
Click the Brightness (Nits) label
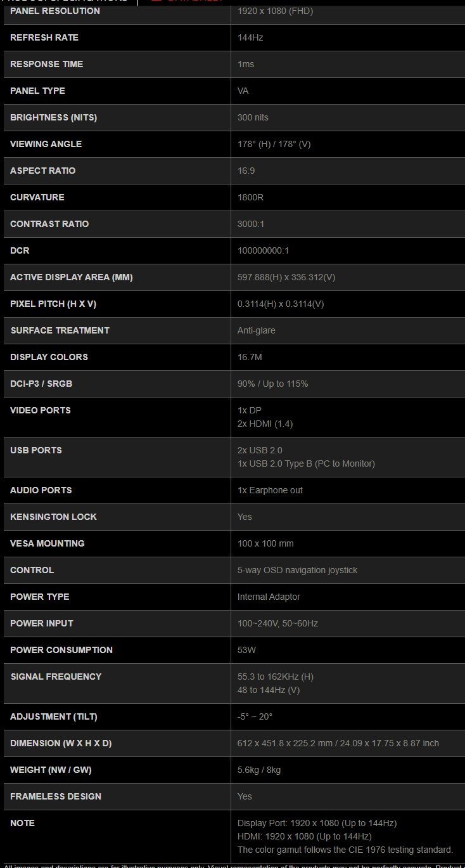click(53, 117)
